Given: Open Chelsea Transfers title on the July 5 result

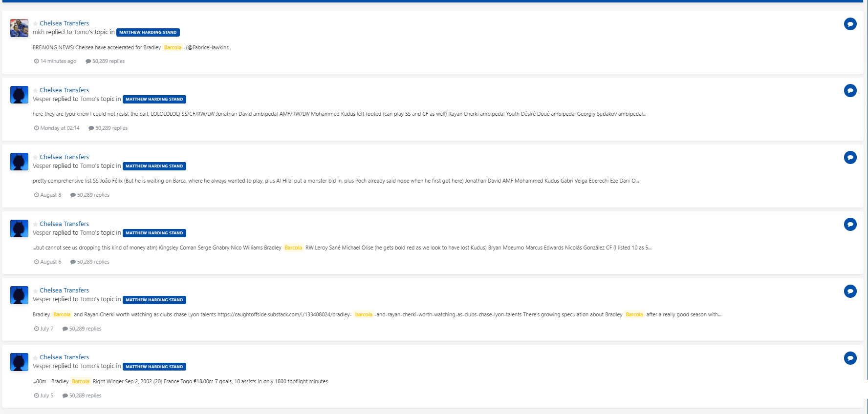Looking at the screenshot, I should tap(64, 357).
